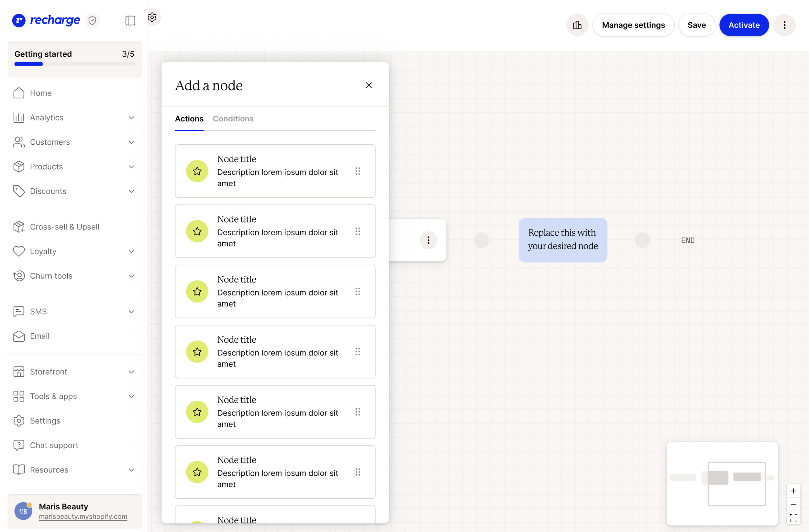
Task: Click the Customers people icon
Action: [x=19, y=142]
